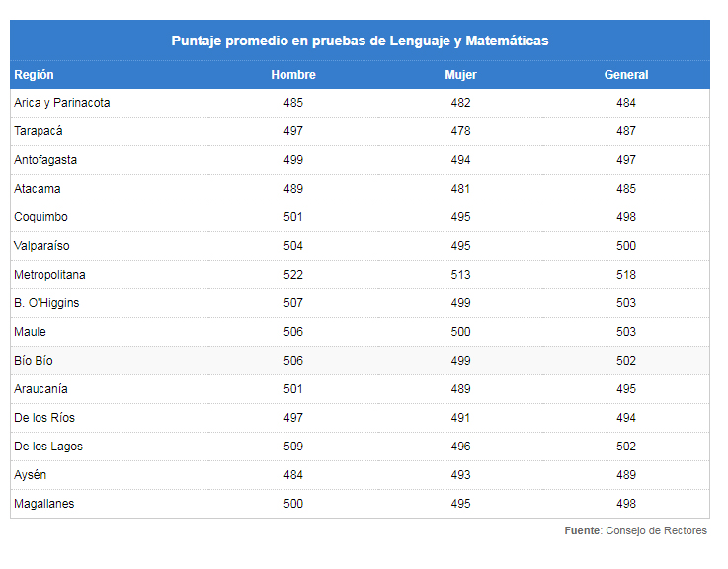This screenshot has width=728, height=569.
Task: Click the Metropolitana General score 518
Action: (626, 275)
